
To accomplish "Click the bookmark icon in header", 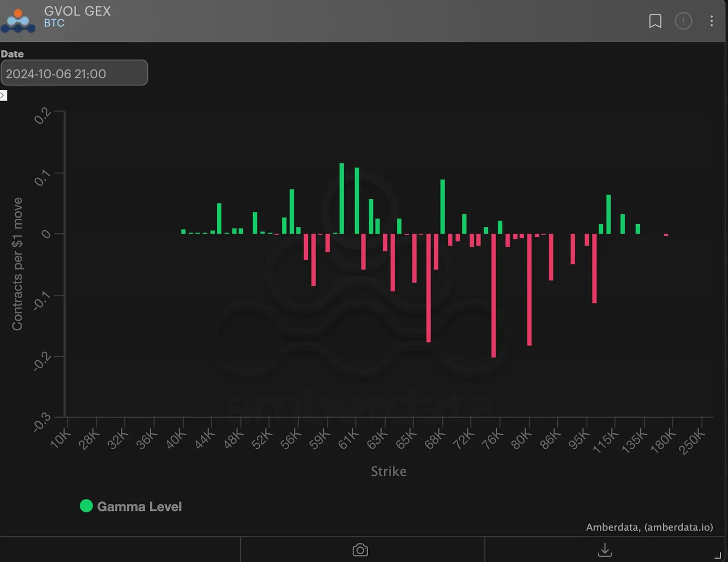I will pos(655,21).
